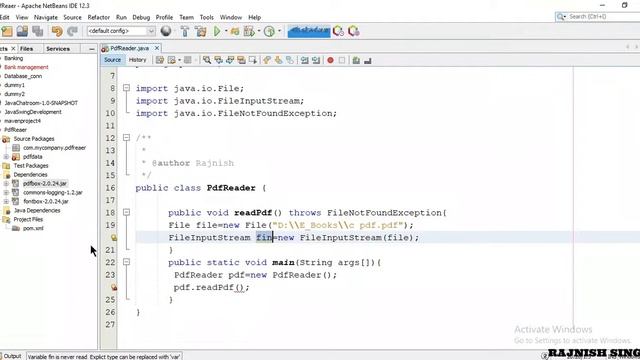The width and height of the screenshot is (640, 360).
Task: Expand the commons-logging-1.2.jar node
Action: (6, 193)
